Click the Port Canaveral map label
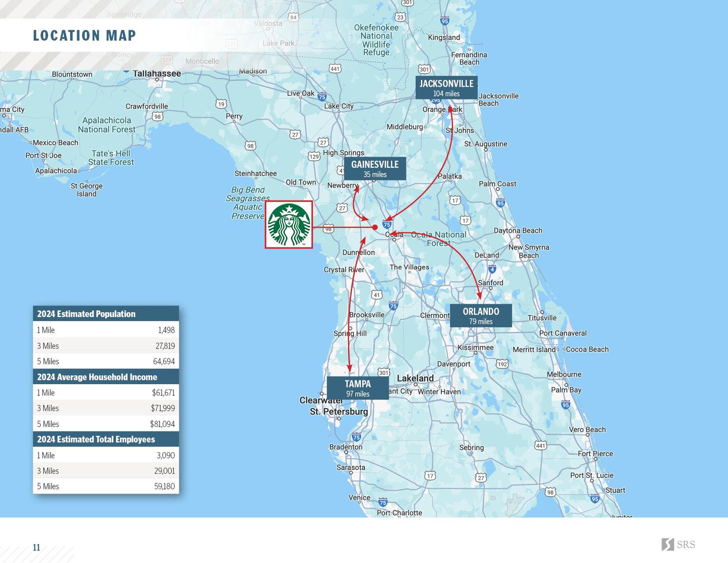This screenshot has width=728, height=563. tap(563, 333)
